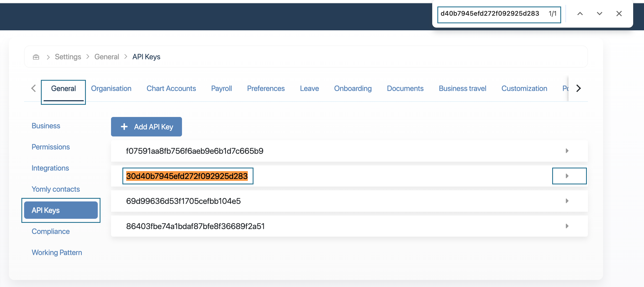Screen dimensions: 644x287
Task: Open the Compliance sidebar item
Action: [51, 231]
